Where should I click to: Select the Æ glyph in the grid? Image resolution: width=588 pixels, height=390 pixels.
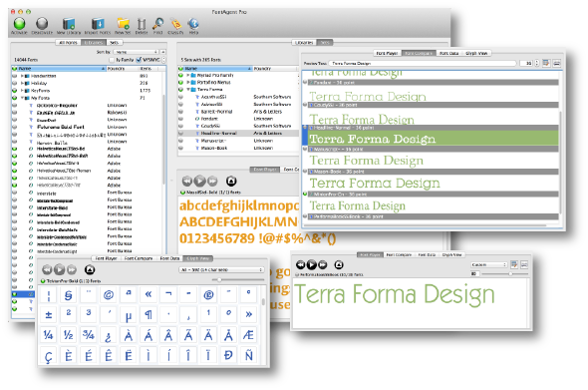248,335
